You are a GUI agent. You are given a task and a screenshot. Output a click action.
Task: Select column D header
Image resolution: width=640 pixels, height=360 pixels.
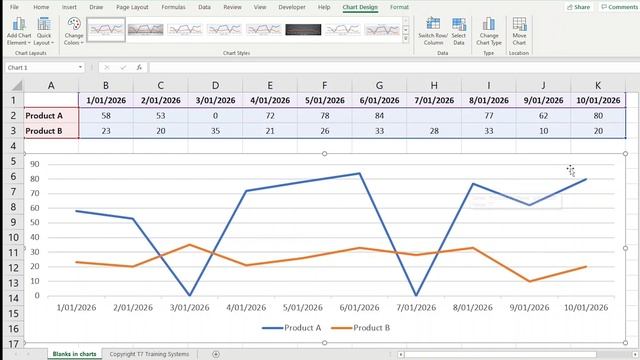click(x=215, y=85)
